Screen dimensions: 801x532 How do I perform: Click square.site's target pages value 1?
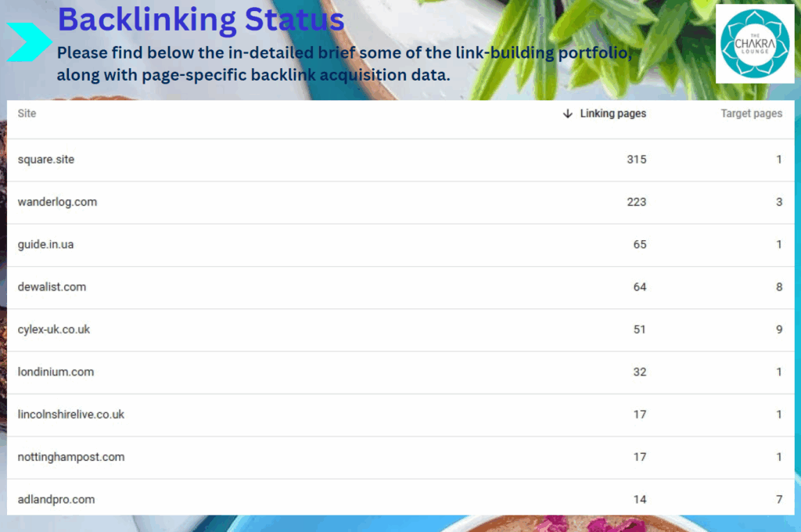(x=779, y=160)
